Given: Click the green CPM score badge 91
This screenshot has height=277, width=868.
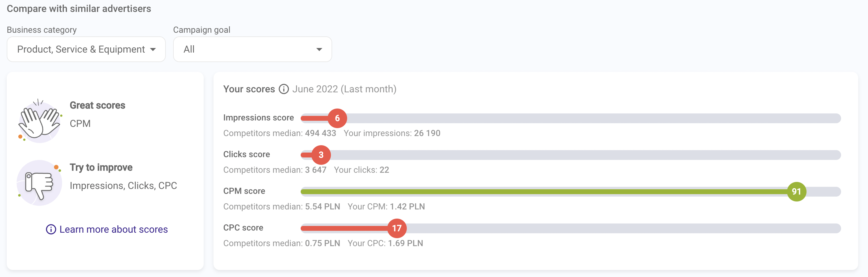Looking at the screenshot, I should [796, 192].
